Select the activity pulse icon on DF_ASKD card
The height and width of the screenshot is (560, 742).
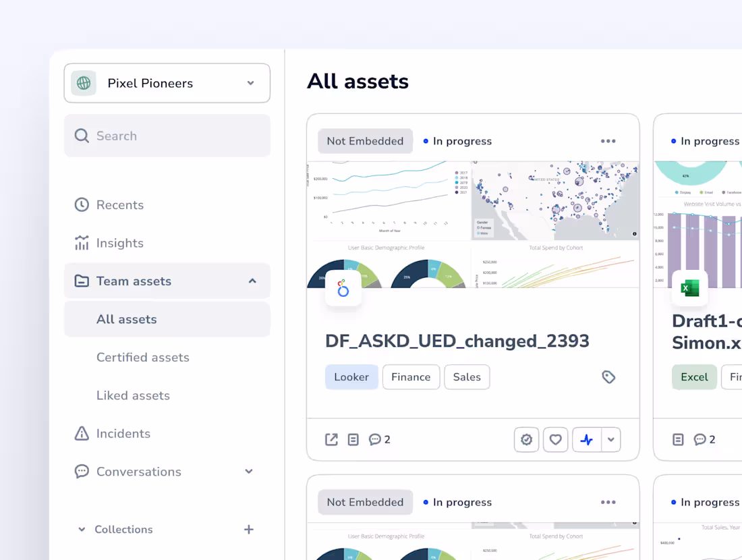[586, 439]
